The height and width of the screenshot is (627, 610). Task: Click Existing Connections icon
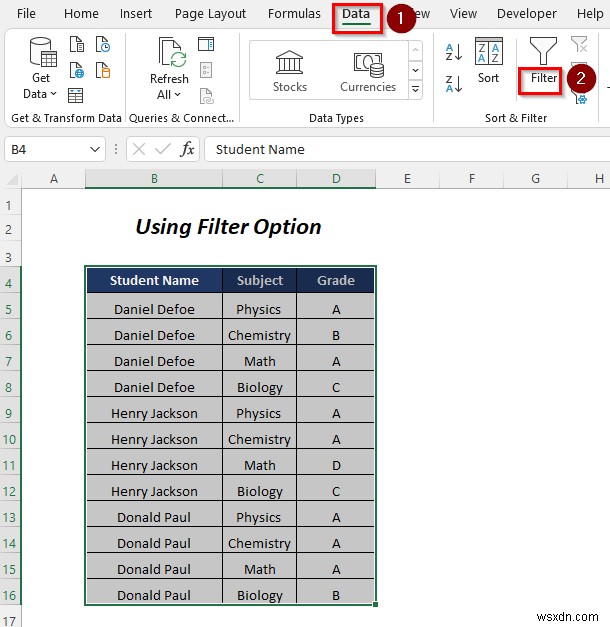(103, 70)
